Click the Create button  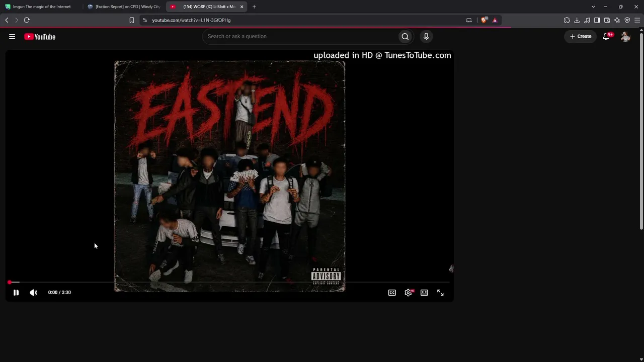coord(581,36)
